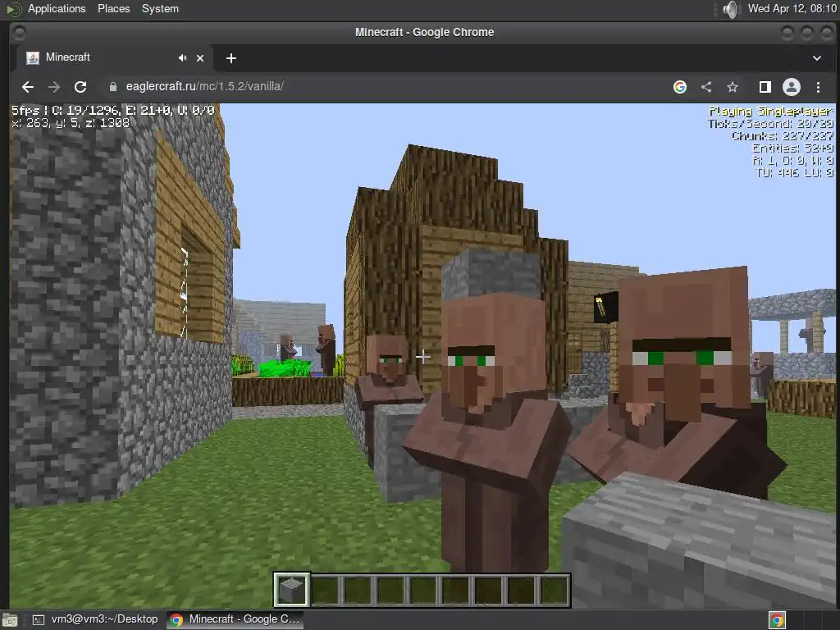View site information via the lock icon

click(x=113, y=87)
